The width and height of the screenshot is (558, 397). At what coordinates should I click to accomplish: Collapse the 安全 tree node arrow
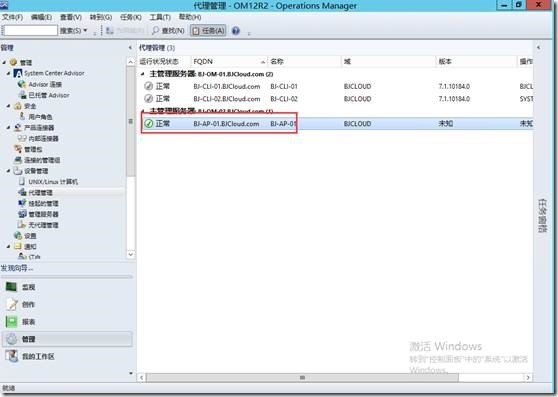(9, 106)
